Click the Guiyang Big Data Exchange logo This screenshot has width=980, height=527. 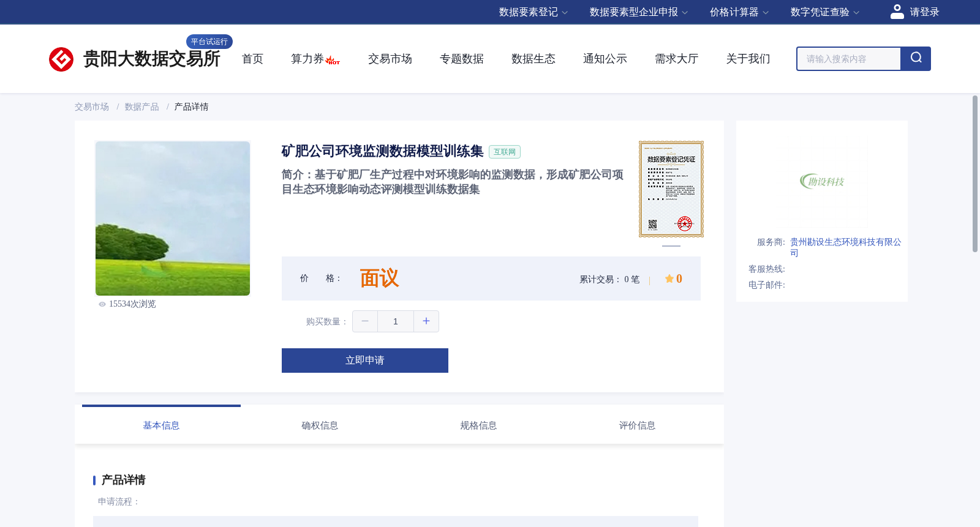[x=61, y=59]
